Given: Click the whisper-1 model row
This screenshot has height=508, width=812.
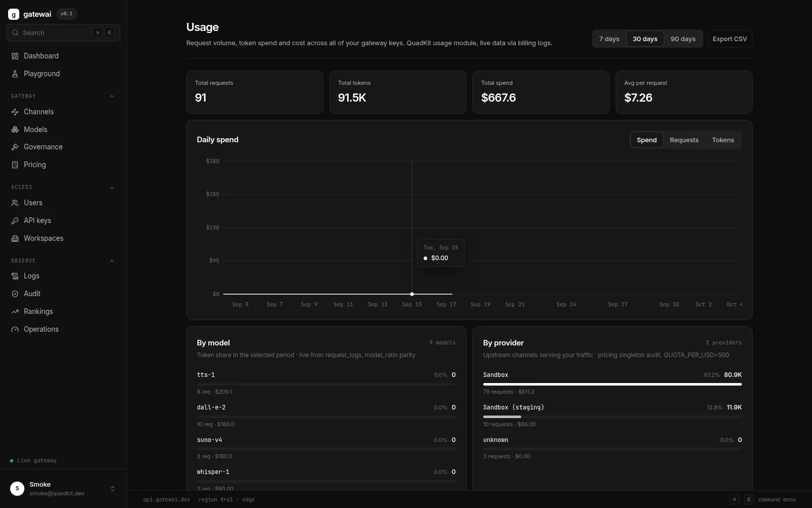Looking at the screenshot, I should (x=326, y=480).
